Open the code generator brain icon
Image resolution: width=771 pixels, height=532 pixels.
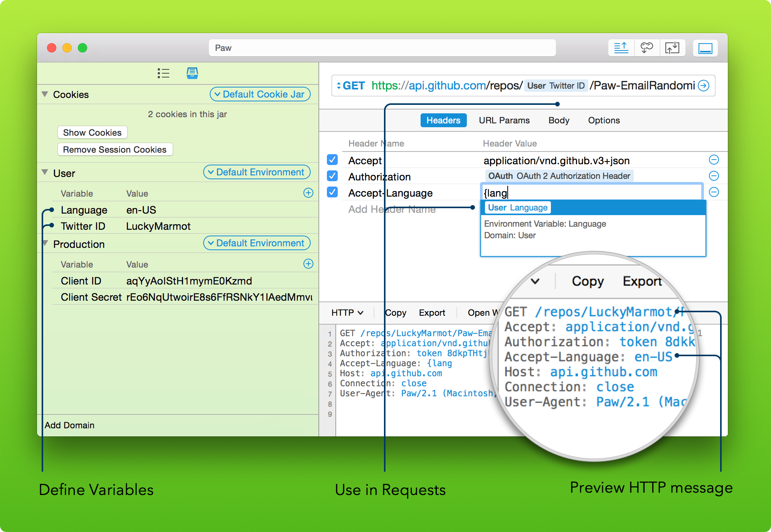click(647, 48)
